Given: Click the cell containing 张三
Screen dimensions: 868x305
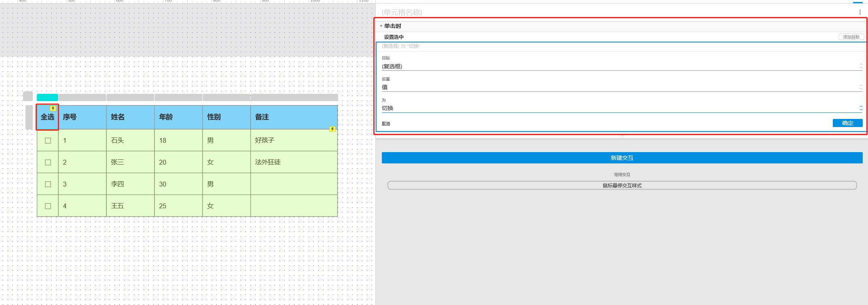Looking at the screenshot, I should coord(130,162).
